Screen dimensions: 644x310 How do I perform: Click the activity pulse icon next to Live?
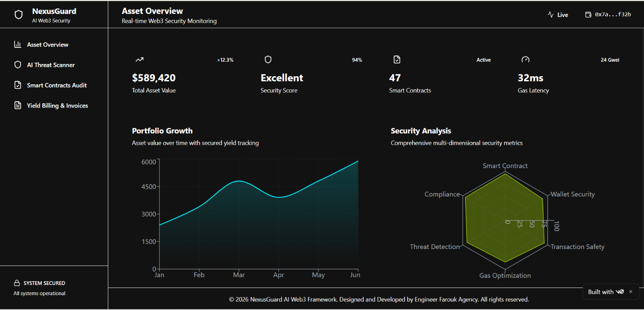pyautogui.click(x=551, y=14)
